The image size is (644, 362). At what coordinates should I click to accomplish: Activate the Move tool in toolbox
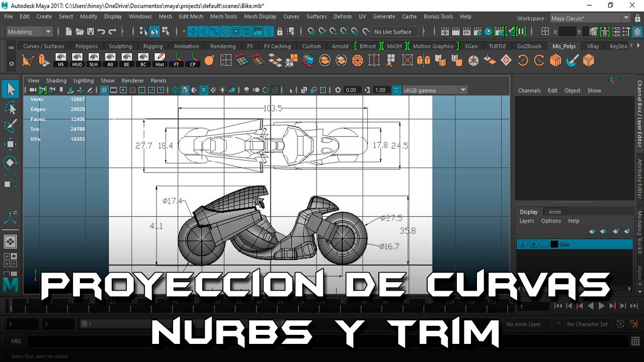click(x=11, y=144)
